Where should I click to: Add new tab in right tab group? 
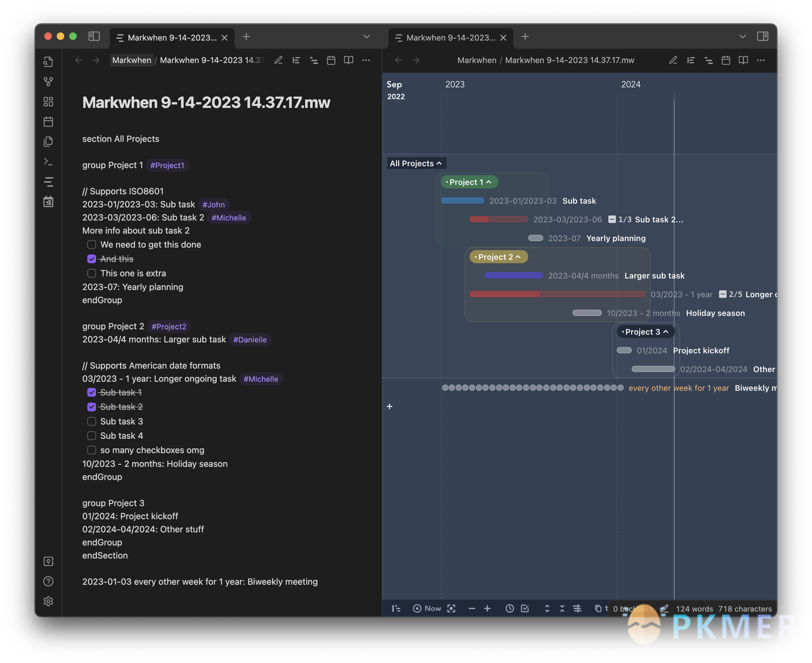click(x=525, y=37)
